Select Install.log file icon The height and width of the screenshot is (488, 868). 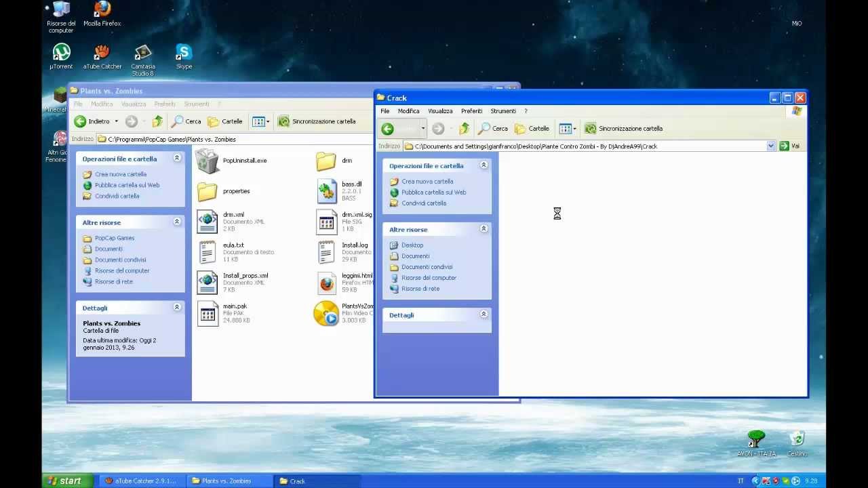(327, 252)
